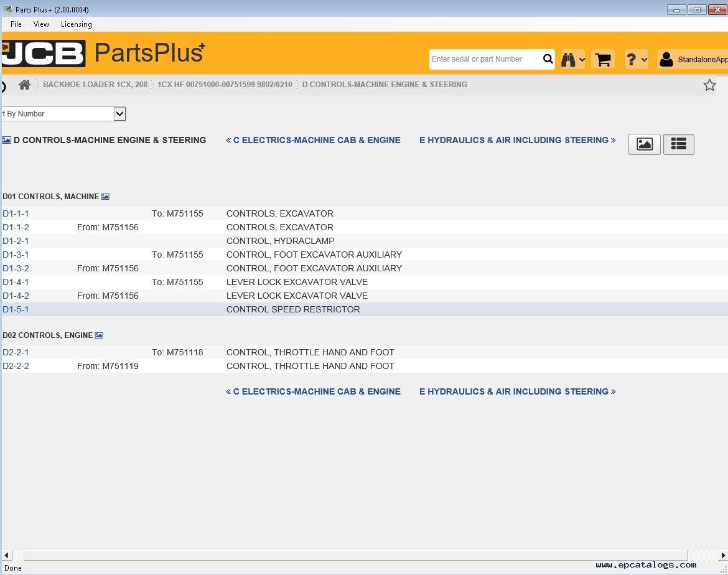The height and width of the screenshot is (575, 728).
Task: Go to next section E Hydraulics at top
Action: pyautogui.click(x=514, y=140)
